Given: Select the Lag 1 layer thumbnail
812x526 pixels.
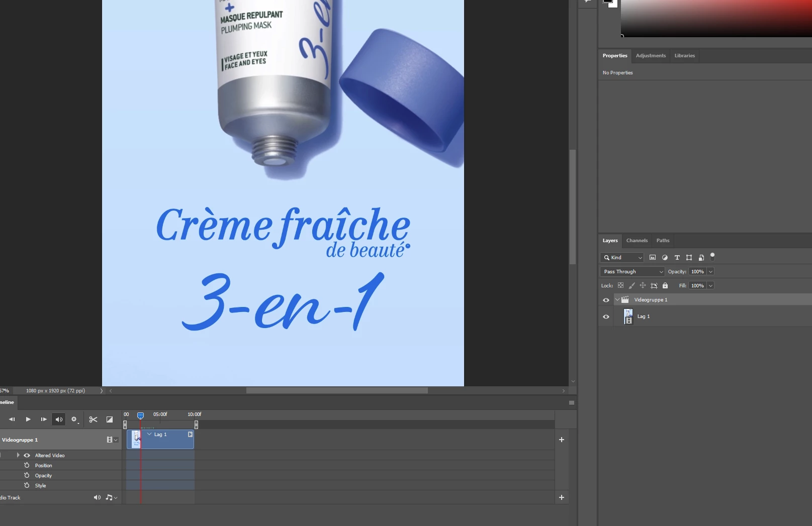Looking at the screenshot, I should click(x=628, y=317).
